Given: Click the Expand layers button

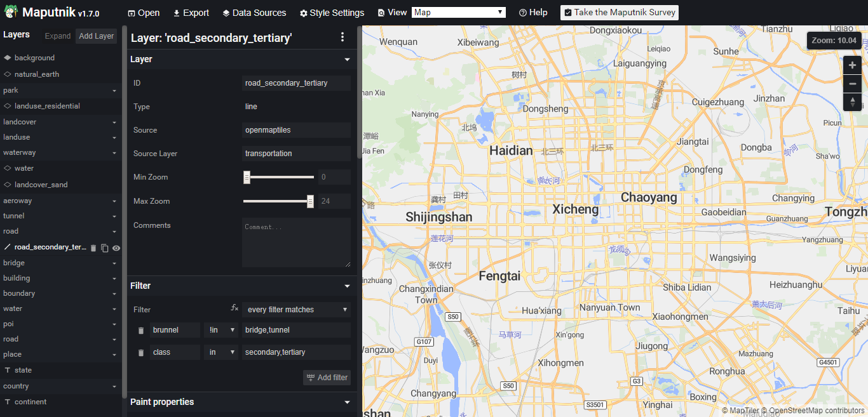Looking at the screenshot, I should [58, 36].
